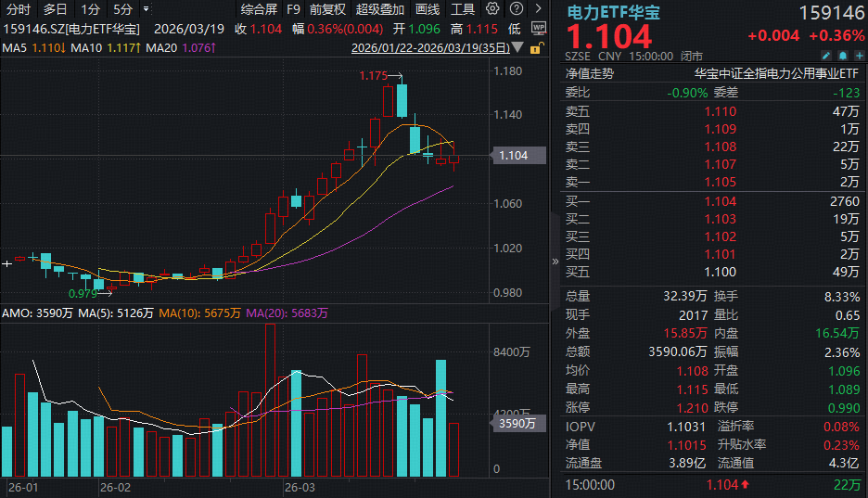
Task: Collapse side panel with double-chevron icon
Action: pos(555,262)
